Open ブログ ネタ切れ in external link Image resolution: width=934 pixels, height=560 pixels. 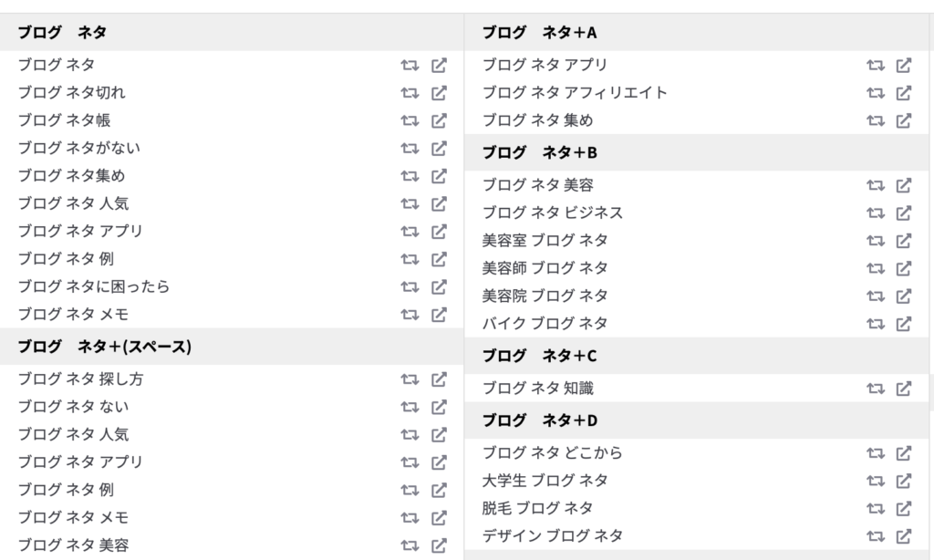pos(439,93)
